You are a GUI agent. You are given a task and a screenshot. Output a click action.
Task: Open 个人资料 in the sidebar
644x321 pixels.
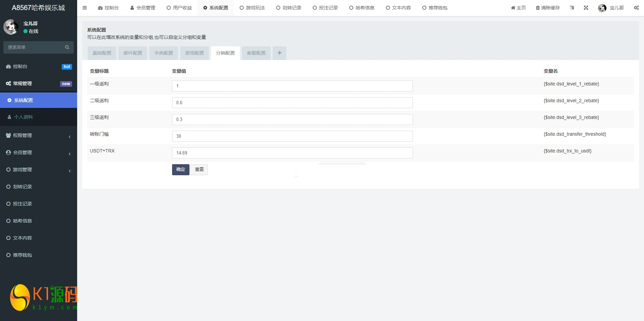point(23,117)
